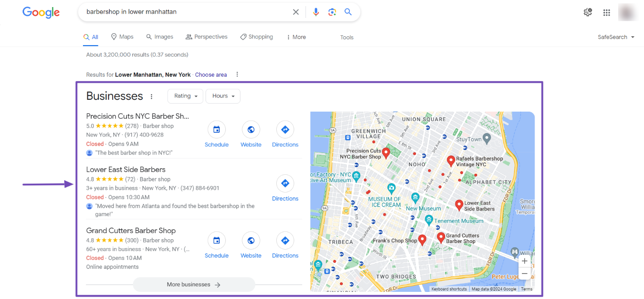The width and height of the screenshot is (644, 299).
Task: Open the SafeSearch dropdown
Action: pyautogui.click(x=616, y=37)
